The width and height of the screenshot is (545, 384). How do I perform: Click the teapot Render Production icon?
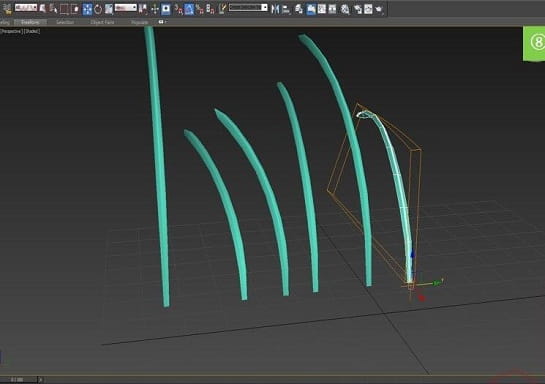pyautogui.click(x=379, y=9)
